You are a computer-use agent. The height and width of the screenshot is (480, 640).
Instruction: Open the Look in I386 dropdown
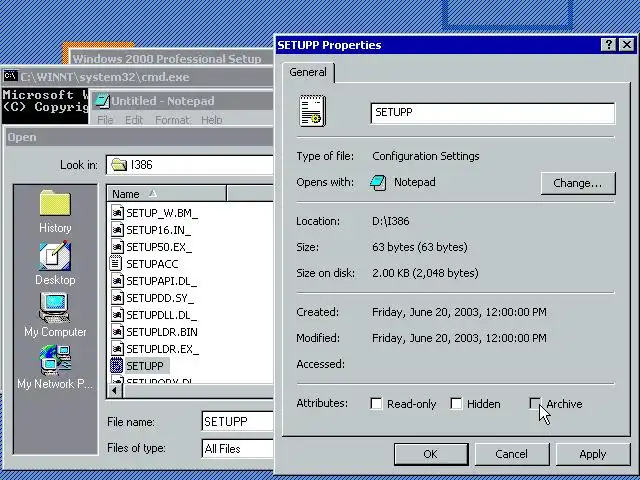(x=190, y=165)
